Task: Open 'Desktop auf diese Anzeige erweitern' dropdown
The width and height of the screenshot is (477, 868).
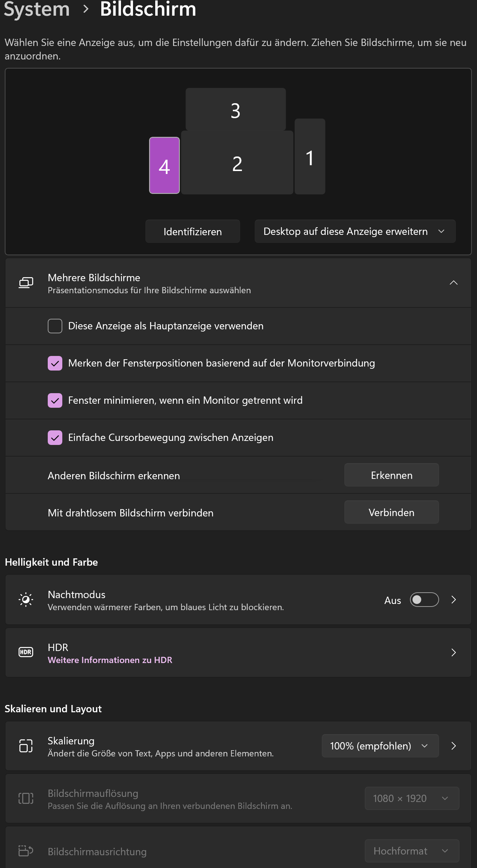Action: tap(355, 232)
